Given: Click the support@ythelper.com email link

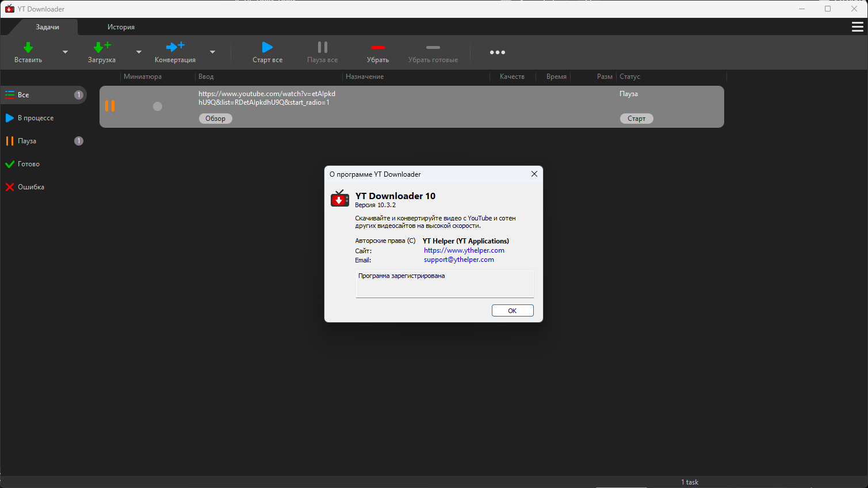Looking at the screenshot, I should pos(459,260).
